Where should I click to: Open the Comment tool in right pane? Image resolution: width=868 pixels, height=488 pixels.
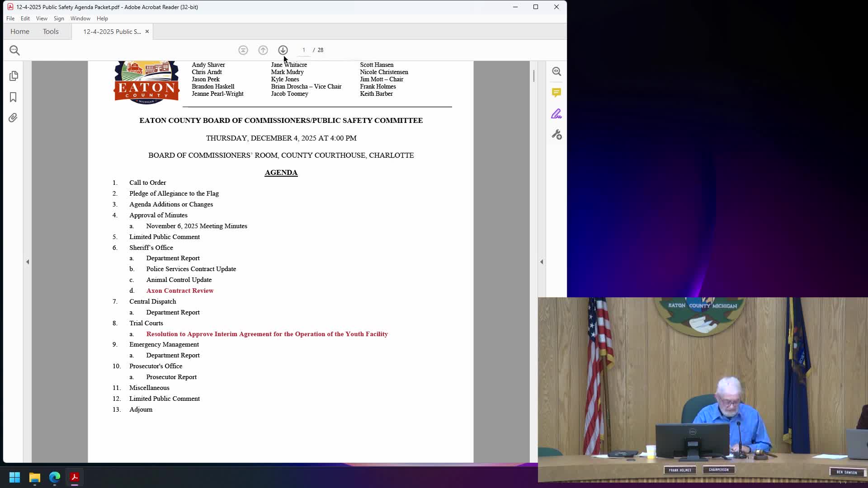557,93
